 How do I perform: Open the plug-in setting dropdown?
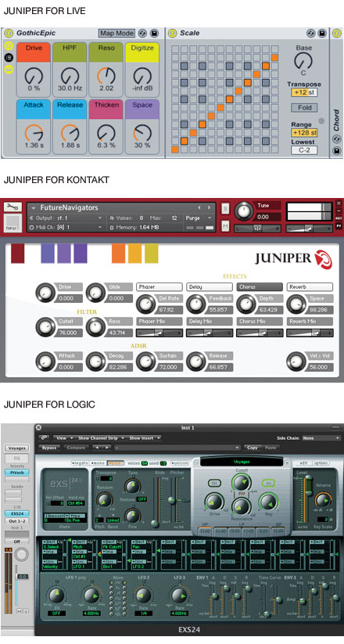coord(177,448)
